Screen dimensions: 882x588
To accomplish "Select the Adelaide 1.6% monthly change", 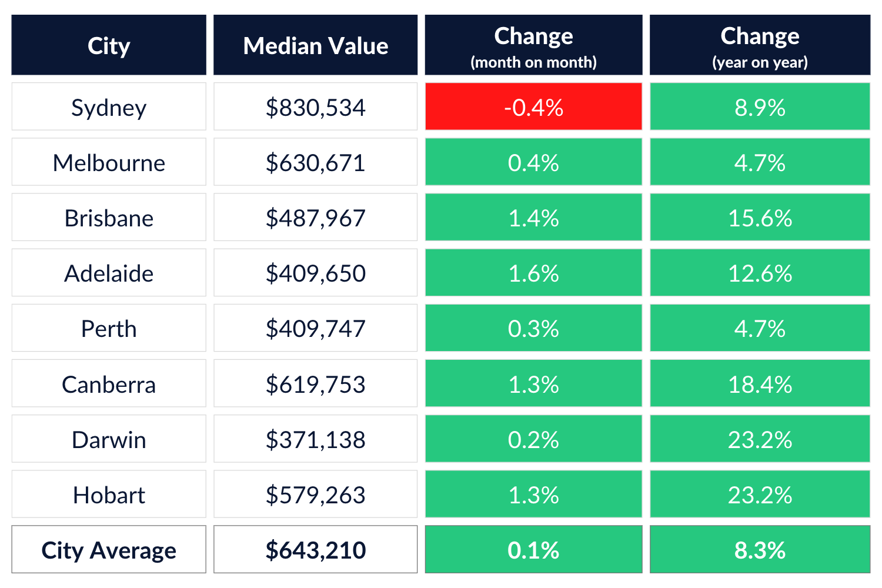I will click(x=533, y=273).
